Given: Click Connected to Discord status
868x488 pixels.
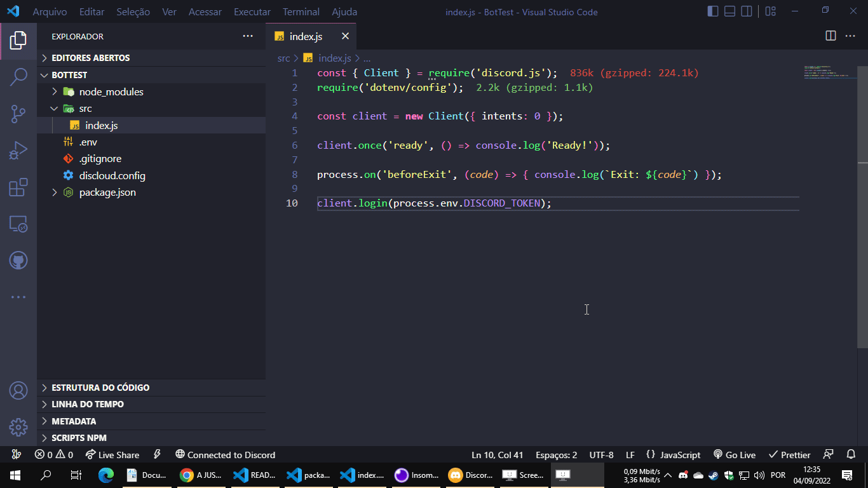Looking at the screenshot, I should coord(226,455).
